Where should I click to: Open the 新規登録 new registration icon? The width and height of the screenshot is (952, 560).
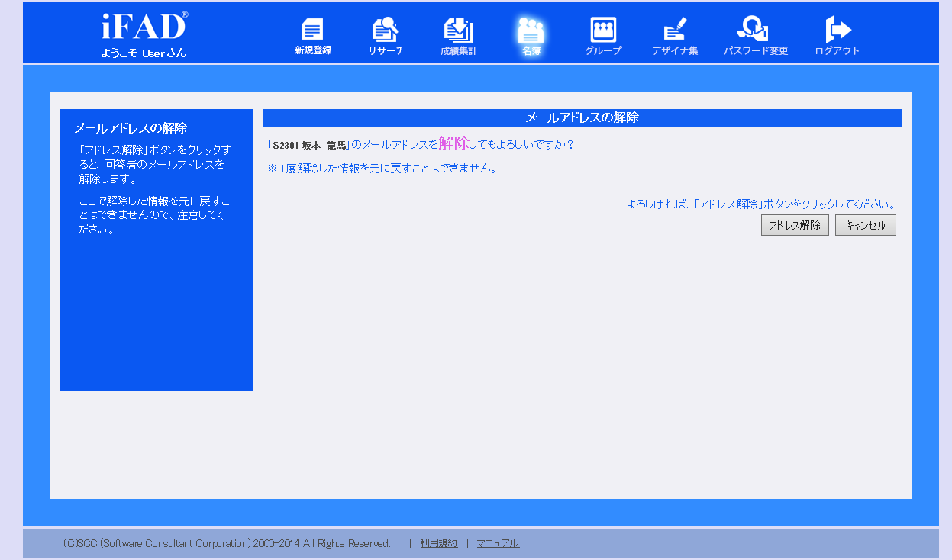[x=313, y=36]
